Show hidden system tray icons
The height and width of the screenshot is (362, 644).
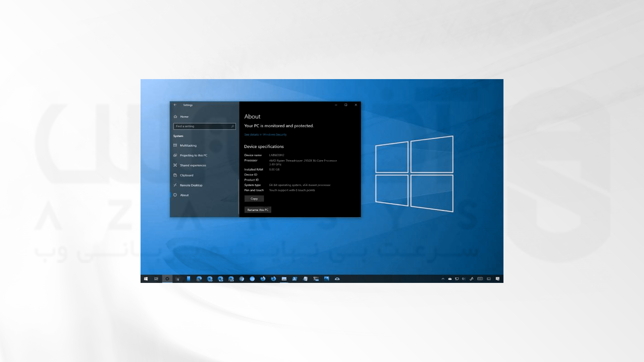pyautogui.click(x=443, y=279)
